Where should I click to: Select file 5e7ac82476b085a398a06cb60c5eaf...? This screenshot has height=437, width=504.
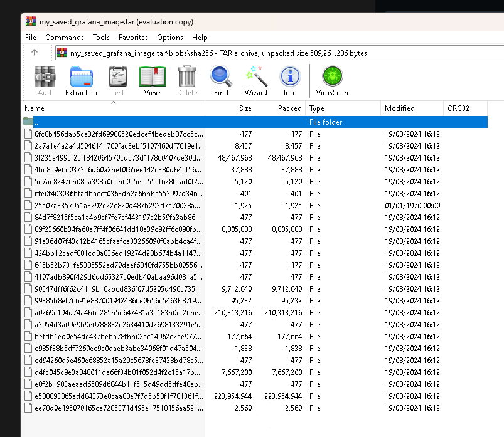pyautogui.click(x=119, y=182)
